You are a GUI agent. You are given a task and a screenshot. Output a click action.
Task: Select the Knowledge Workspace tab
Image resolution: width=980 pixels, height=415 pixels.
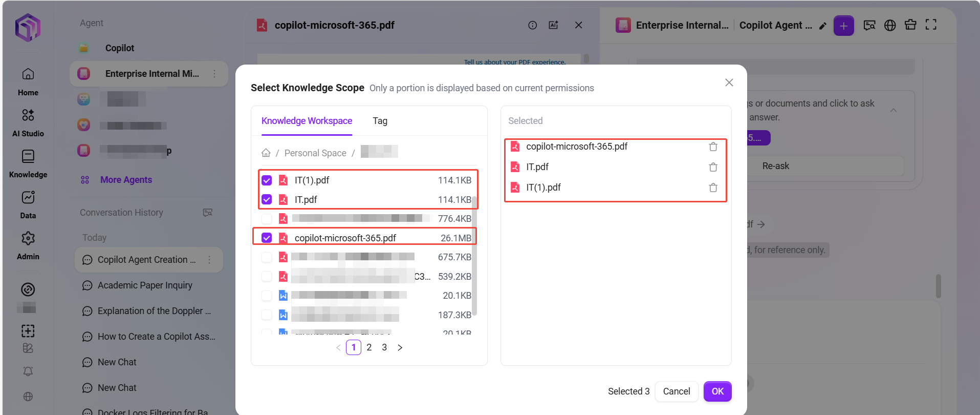pos(307,121)
